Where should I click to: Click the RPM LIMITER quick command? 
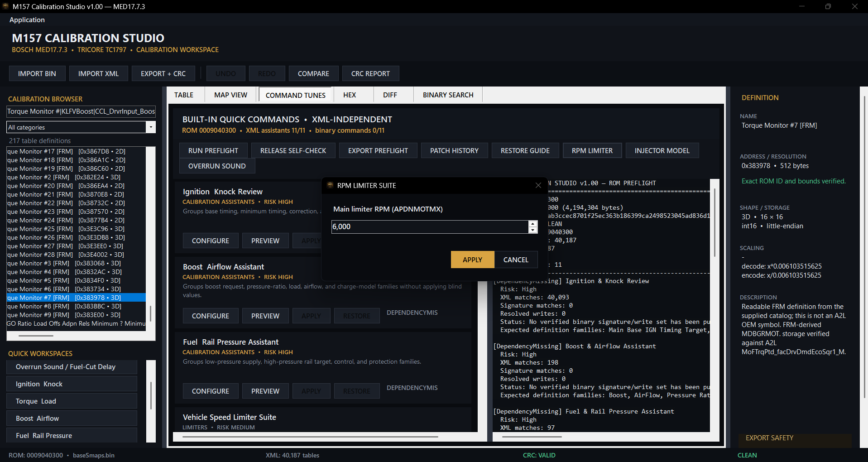pyautogui.click(x=592, y=150)
